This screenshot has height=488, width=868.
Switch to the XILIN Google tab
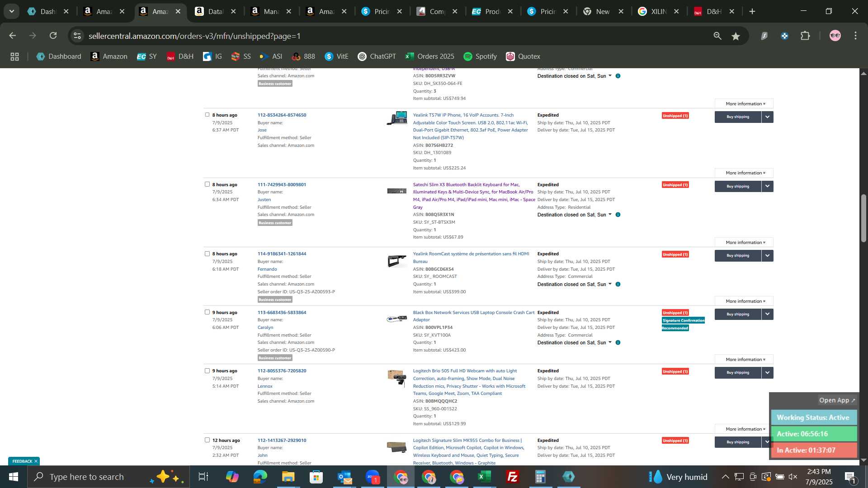tap(658, 11)
